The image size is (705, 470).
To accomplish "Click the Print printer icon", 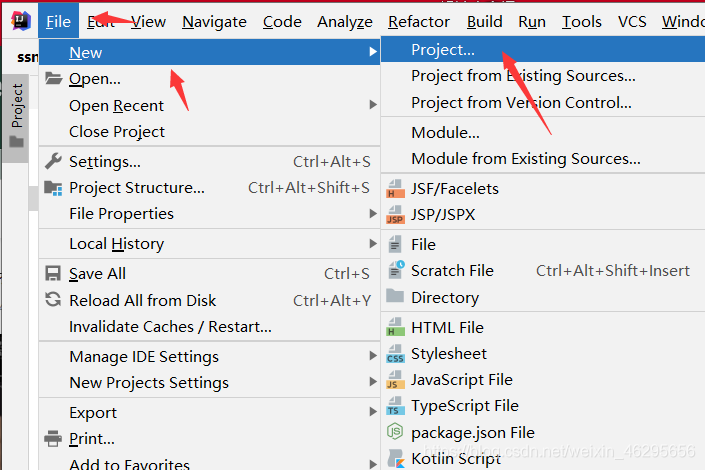I will point(54,439).
